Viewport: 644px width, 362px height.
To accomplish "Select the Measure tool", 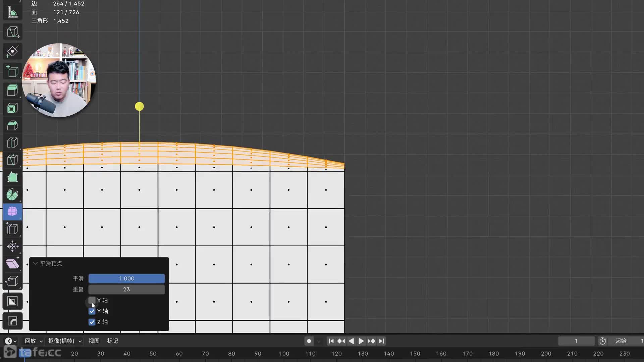I will point(12,12).
